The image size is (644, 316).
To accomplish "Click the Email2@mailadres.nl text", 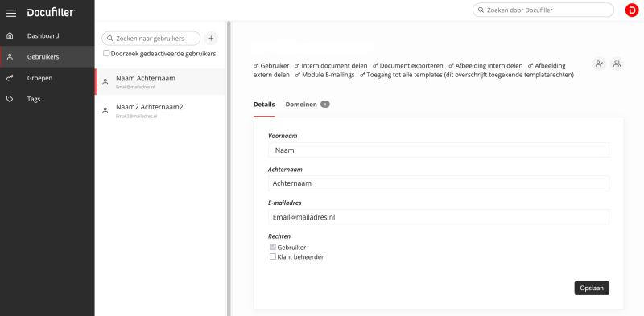I will (x=136, y=117).
